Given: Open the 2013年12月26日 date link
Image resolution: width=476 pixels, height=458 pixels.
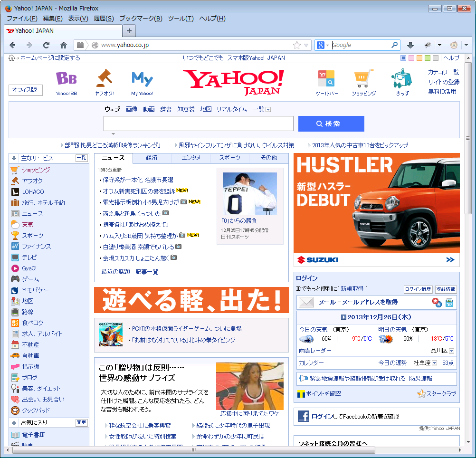Looking at the screenshot, I should 376,317.
